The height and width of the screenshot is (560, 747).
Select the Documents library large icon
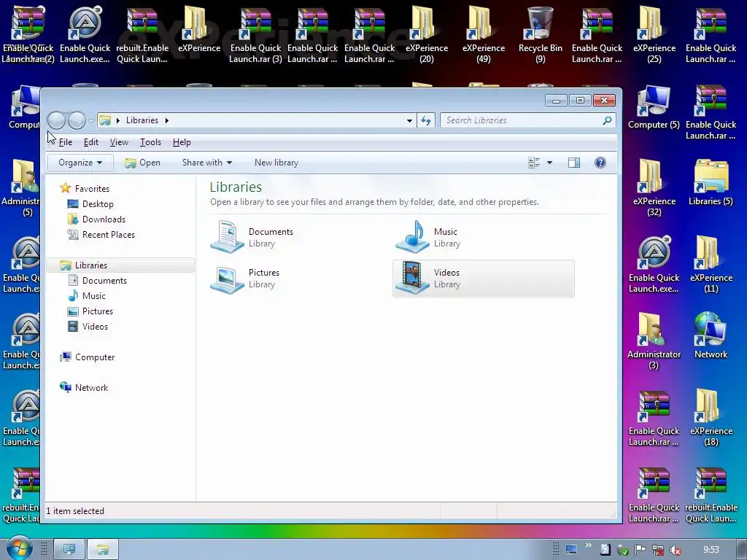[227, 237]
